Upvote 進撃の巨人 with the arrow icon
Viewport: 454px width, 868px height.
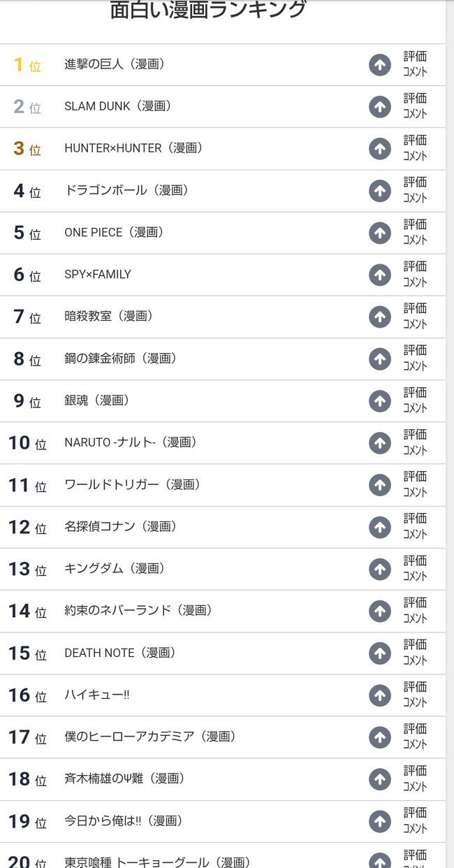point(380,65)
